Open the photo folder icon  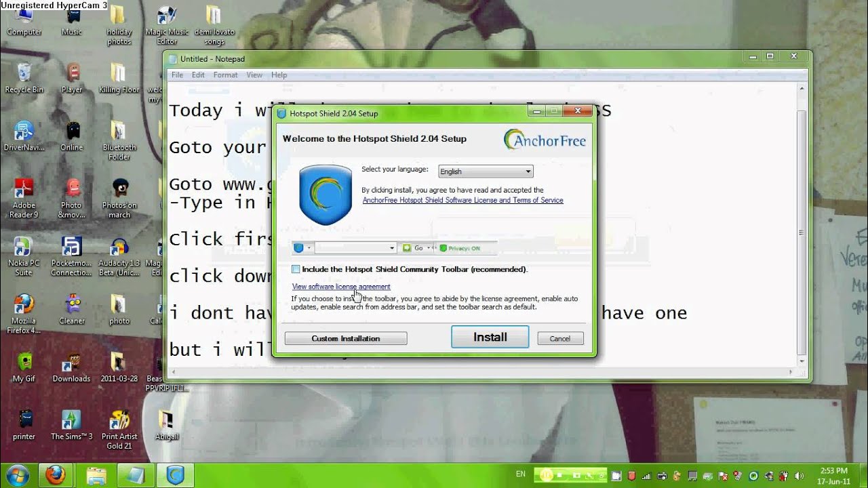[x=119, y=309]
